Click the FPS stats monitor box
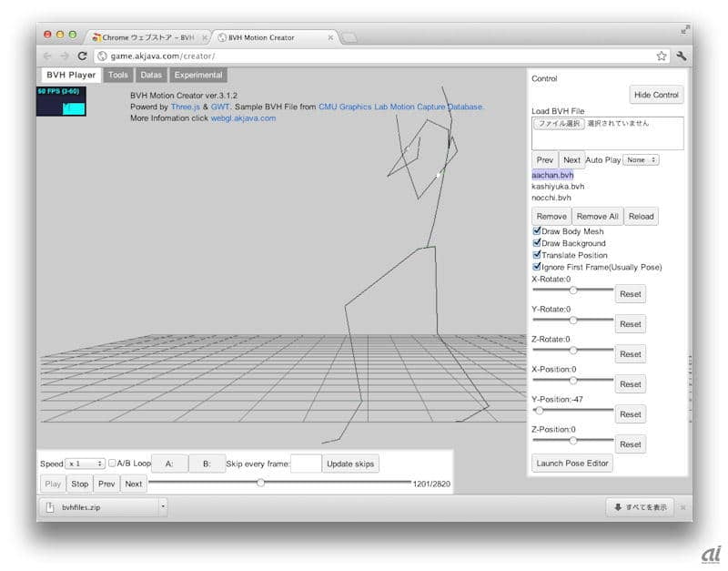Image resolution: width=728 pixels, height=571 pixels. 61,101
